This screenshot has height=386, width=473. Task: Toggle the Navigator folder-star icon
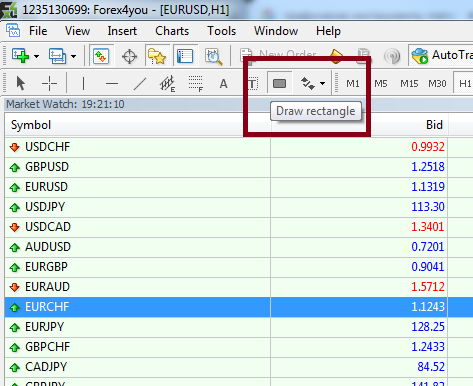click(157, 56)
